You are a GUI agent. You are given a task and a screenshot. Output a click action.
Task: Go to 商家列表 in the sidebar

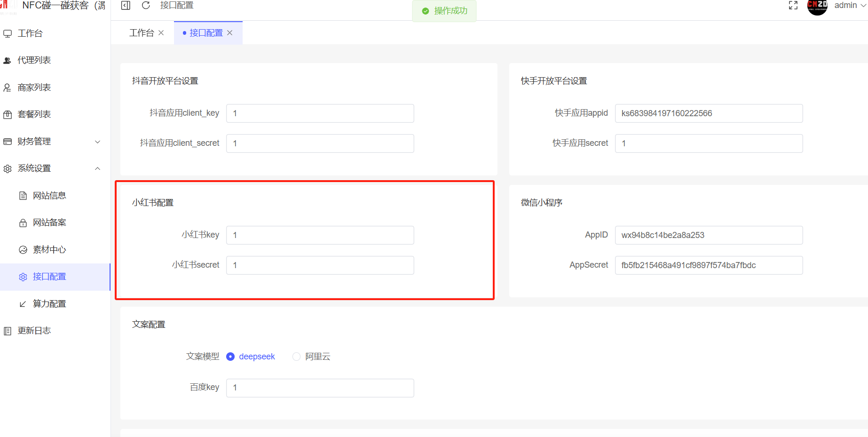(x=34, y=87)
